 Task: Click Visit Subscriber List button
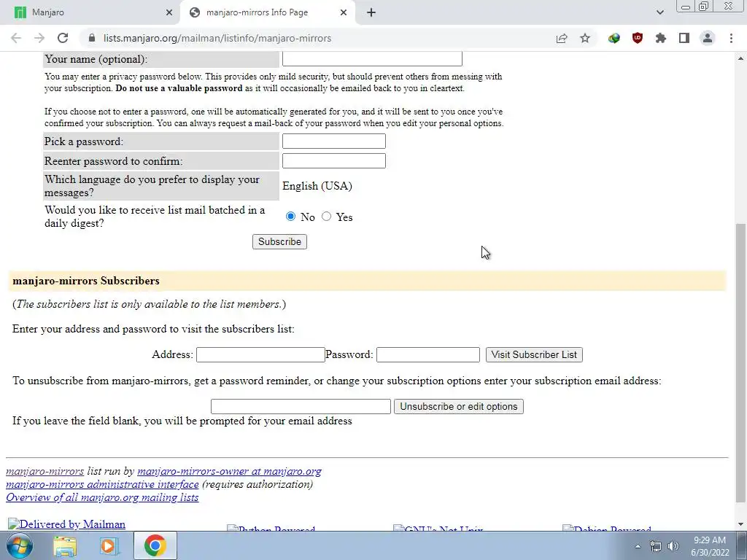coord(534,354)
